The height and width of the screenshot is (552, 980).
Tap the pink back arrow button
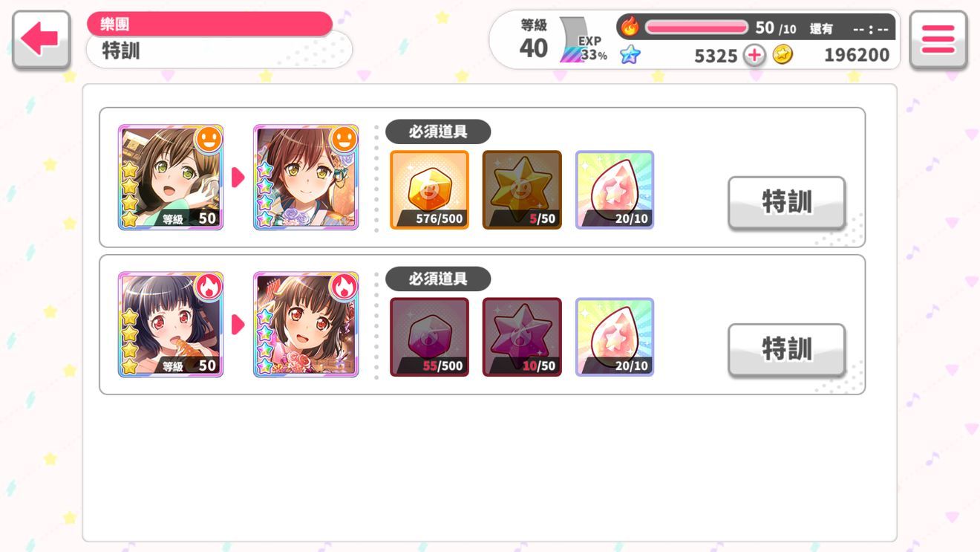[x=42, y=40]
